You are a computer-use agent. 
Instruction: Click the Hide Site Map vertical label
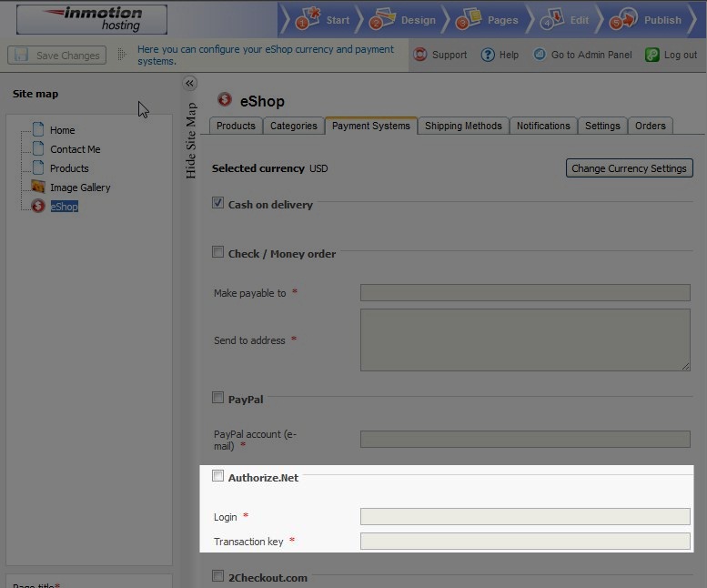click(191, 140)
